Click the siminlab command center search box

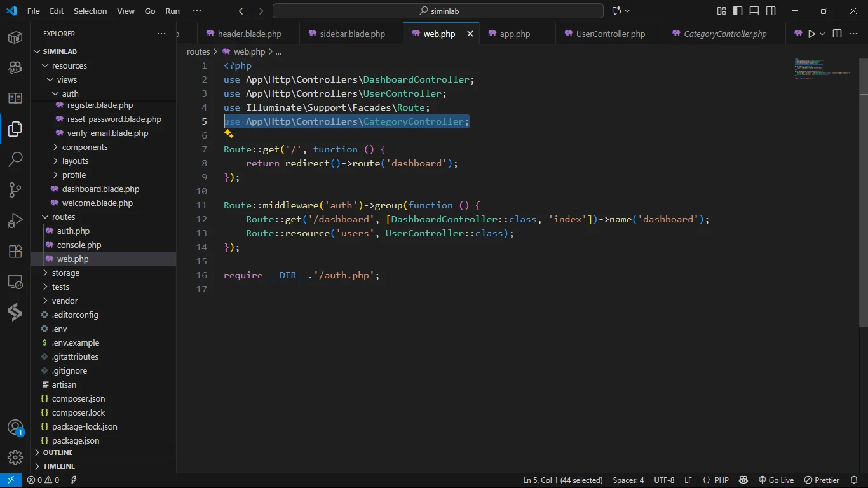point(438,11)
